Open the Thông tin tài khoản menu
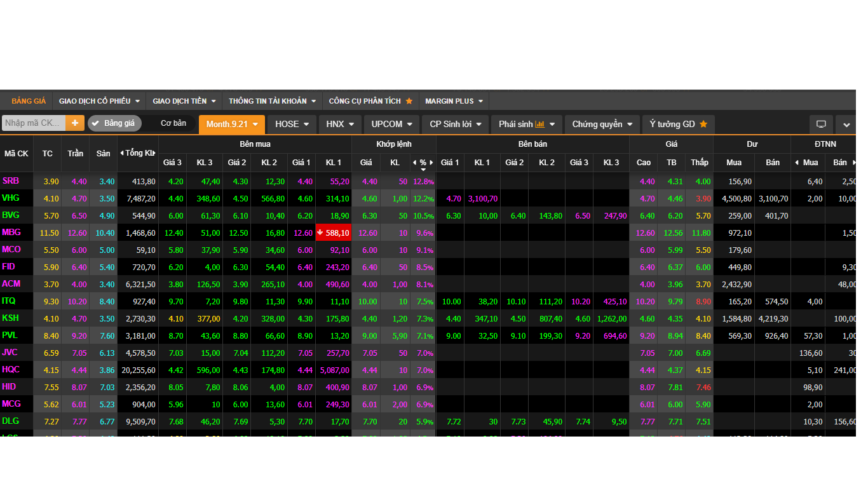The image size is (868, 488). click(272, 101)
